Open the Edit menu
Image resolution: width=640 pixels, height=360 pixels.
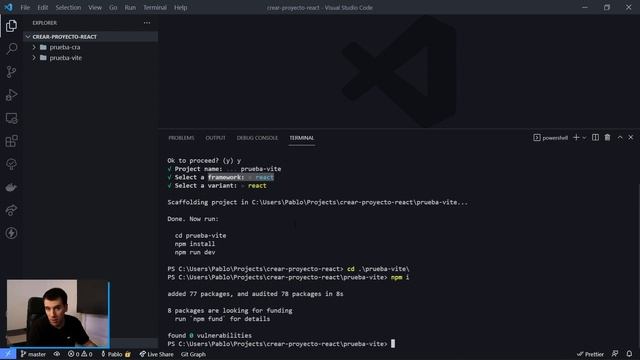[42, 7]
